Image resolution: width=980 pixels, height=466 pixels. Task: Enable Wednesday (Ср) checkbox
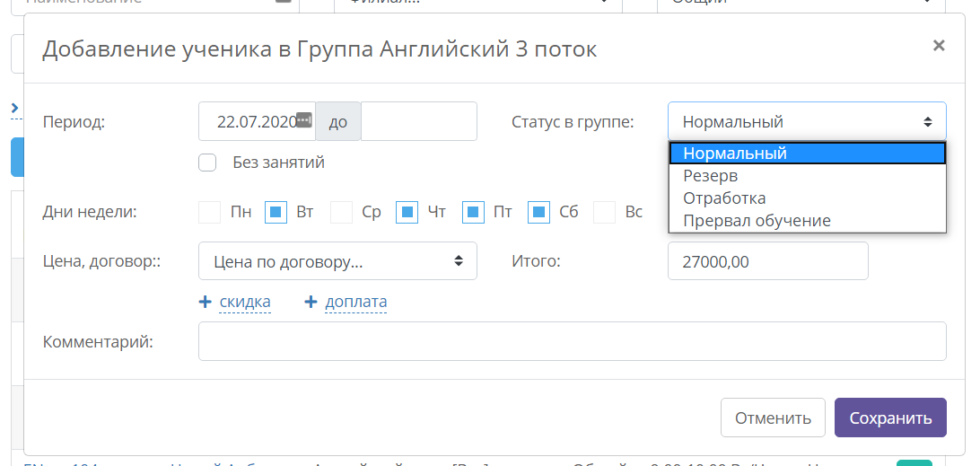tap(341, 212)
